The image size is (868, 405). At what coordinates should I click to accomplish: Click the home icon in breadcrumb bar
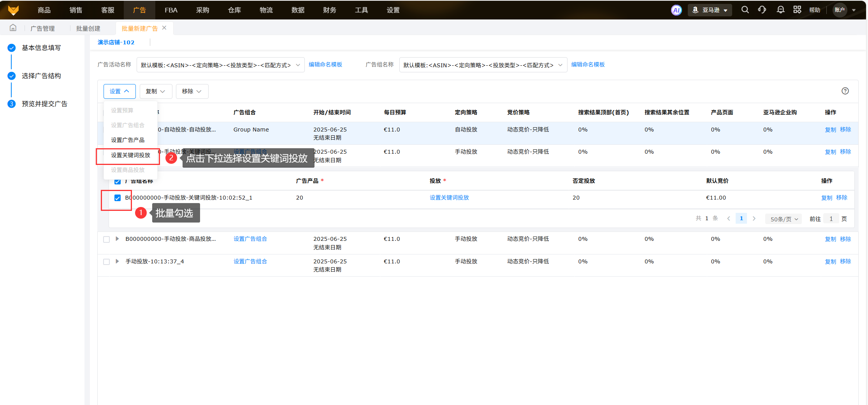tap(13, 28)
